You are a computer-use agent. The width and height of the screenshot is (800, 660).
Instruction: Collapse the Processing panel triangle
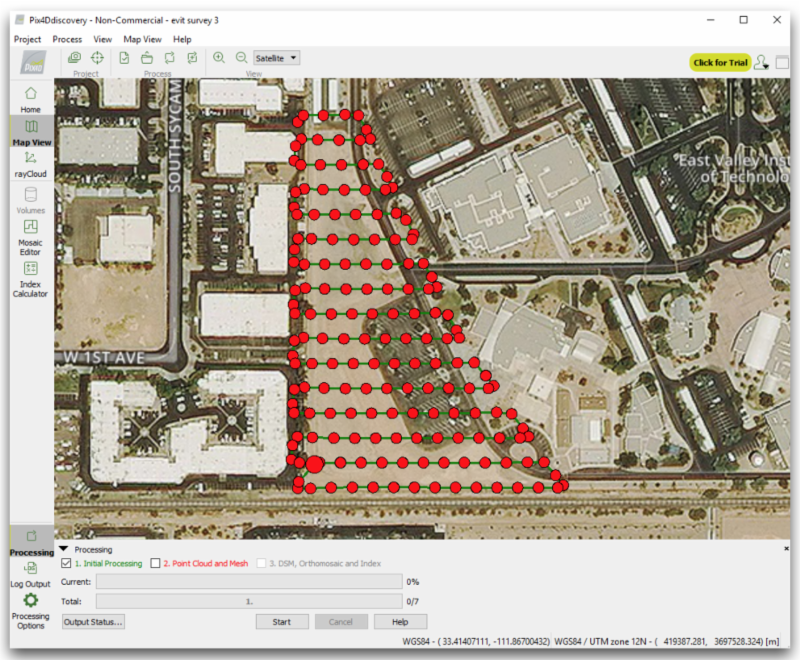(x=64, y=549)
